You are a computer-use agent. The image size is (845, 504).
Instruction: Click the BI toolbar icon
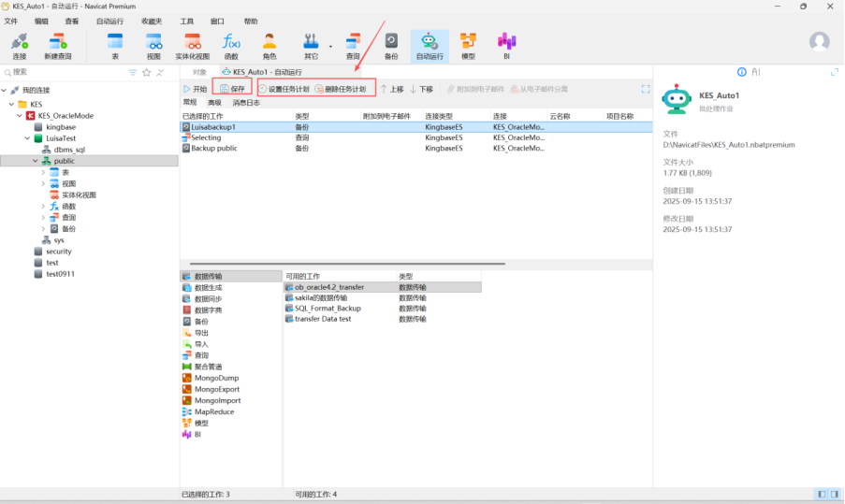[x=506, y=45]
